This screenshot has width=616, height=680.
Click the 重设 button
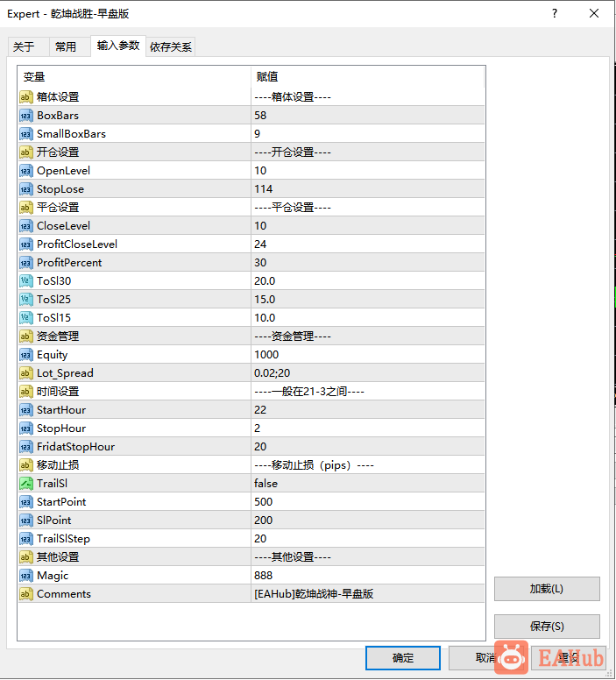point(569,658)
